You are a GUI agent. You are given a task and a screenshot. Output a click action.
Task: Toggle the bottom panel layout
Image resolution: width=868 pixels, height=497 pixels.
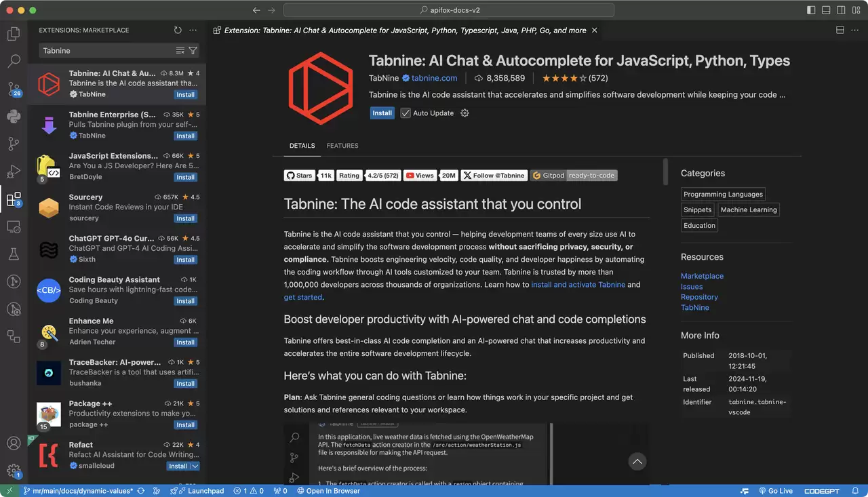(826, 10)
